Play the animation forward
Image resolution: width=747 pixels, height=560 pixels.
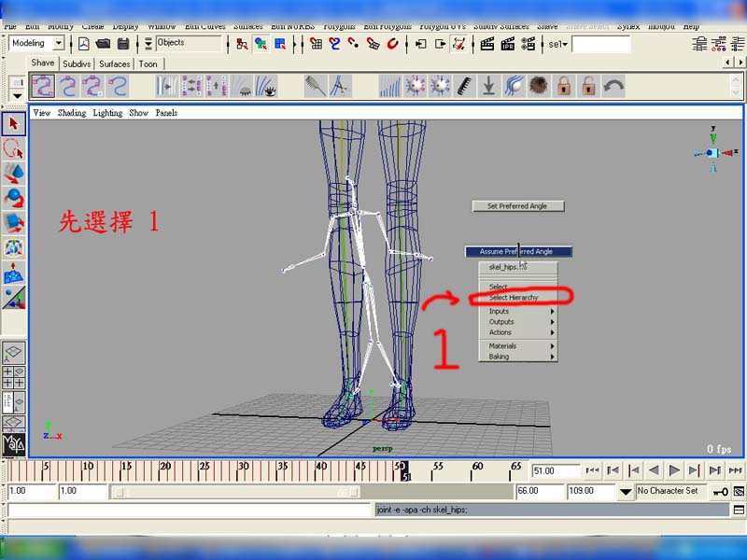coord(673,470)
